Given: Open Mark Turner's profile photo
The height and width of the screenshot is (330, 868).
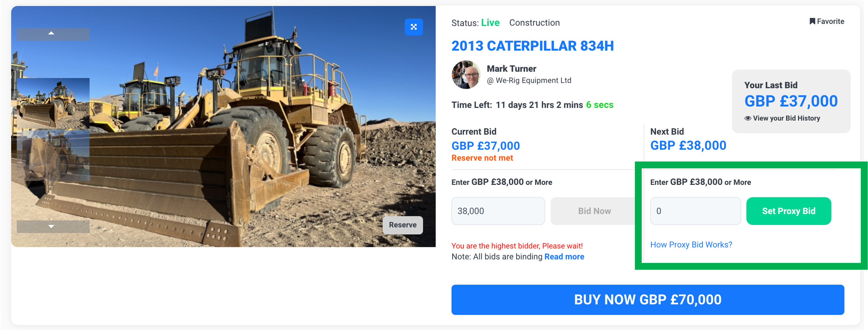Looking at the screenshot, I should click(x=466, y=75).
